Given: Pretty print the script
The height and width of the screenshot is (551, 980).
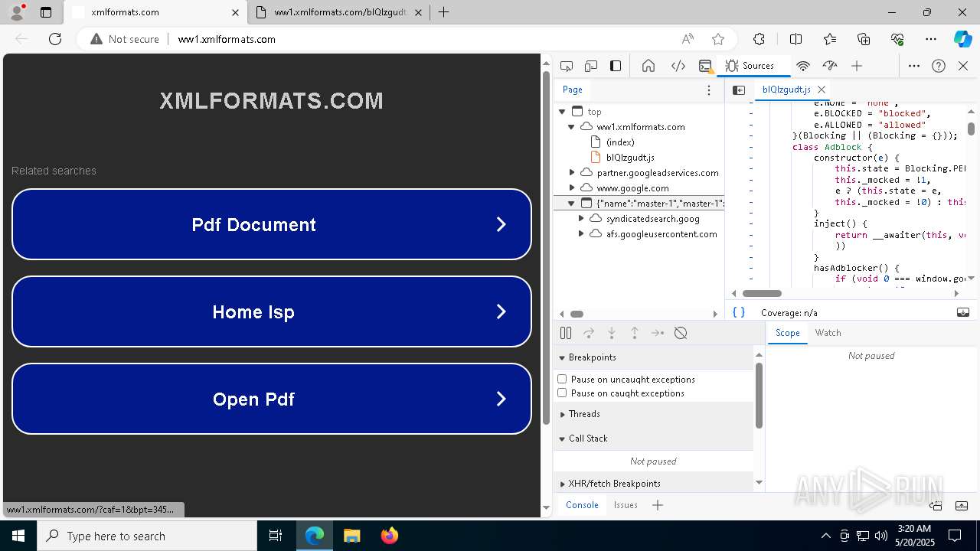Looking at the screenshot, I should (x=739, y=312).
